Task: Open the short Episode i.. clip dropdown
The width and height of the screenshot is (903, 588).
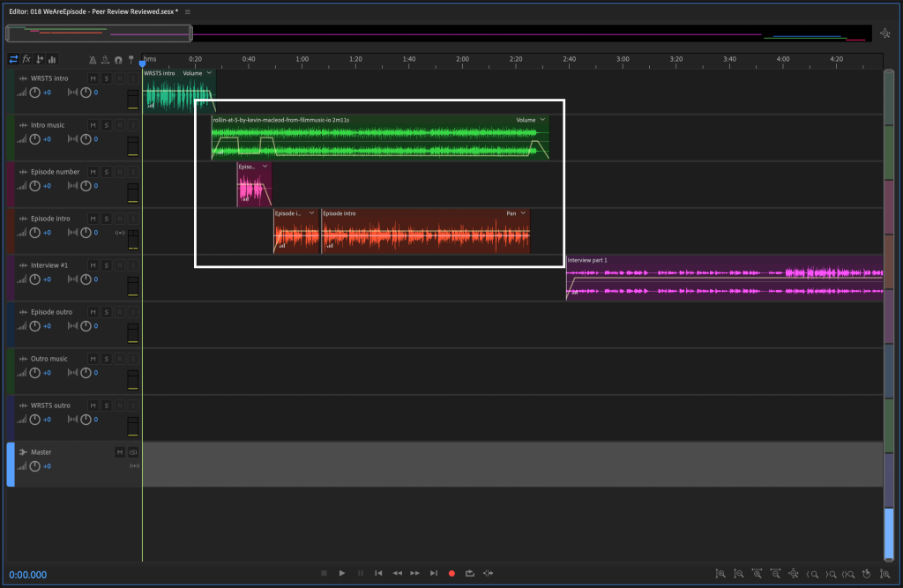Action: coord(311,213)
